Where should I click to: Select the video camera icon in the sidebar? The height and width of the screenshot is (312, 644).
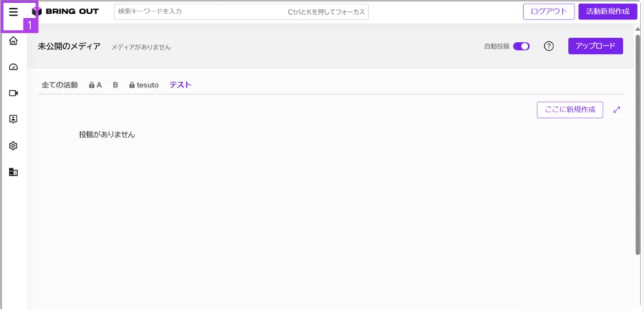pyautogui.click(x=13, y=93)
